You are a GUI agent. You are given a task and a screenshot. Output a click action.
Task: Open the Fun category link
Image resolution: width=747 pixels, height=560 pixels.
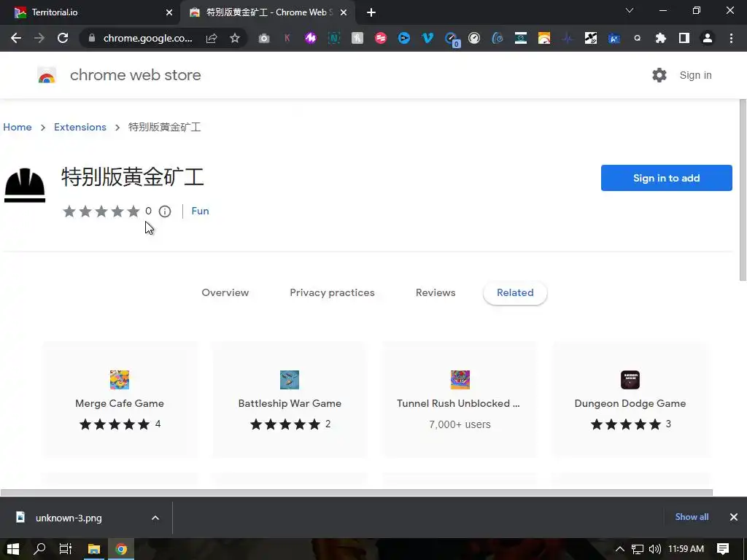click(200, 211)
